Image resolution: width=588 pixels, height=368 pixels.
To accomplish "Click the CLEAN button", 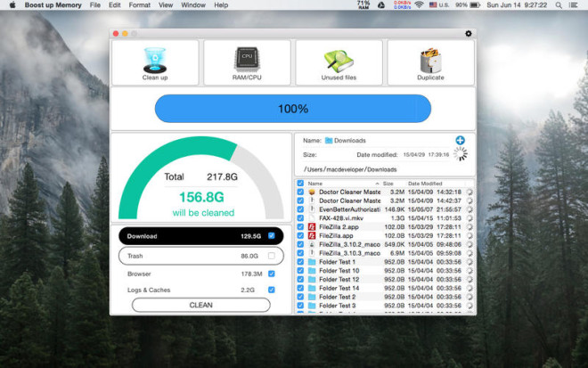I will click(x=201, y=305).
